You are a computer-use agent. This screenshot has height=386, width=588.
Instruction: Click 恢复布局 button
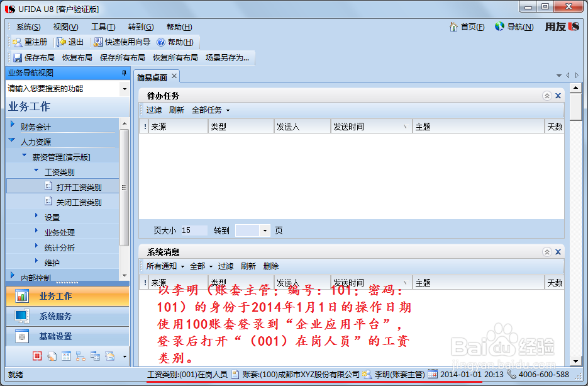[x=77, y=58]
